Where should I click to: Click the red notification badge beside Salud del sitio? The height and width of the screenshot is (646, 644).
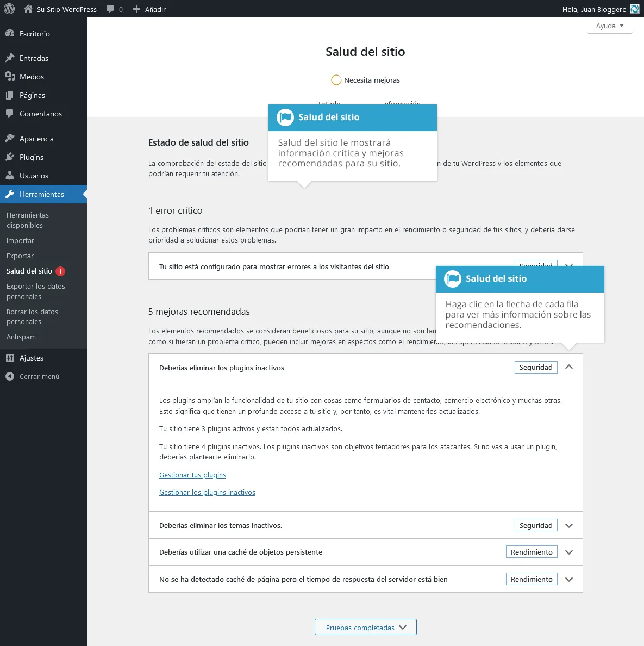pyautogui.click(x=60, y=271)
